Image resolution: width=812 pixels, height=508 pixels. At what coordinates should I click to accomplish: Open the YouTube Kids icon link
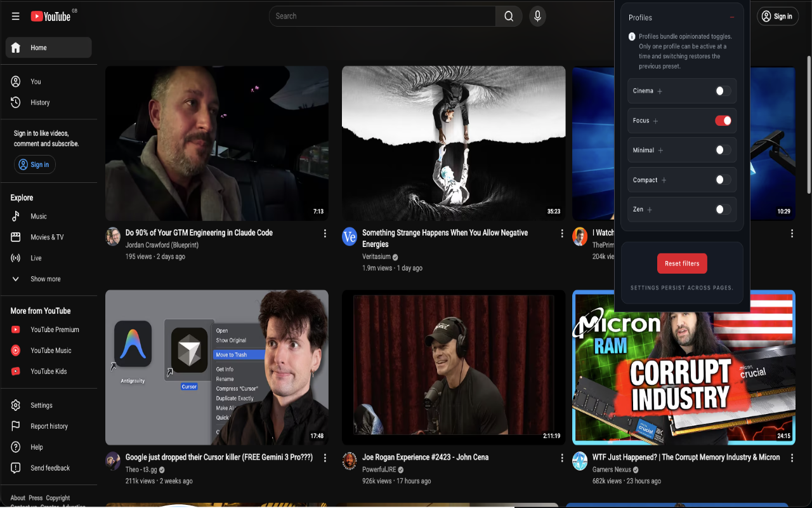pyautogui.click(x=16, y=371)
